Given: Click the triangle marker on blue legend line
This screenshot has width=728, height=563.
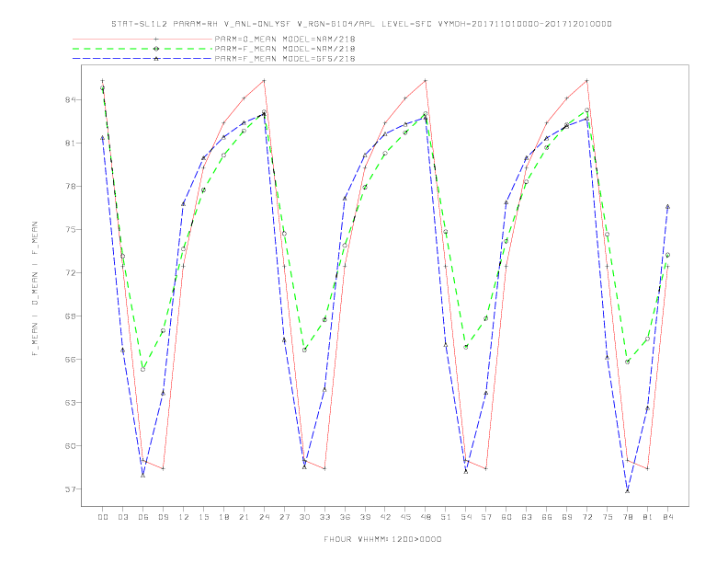Looking at the screenshot, I should (156, 59).
